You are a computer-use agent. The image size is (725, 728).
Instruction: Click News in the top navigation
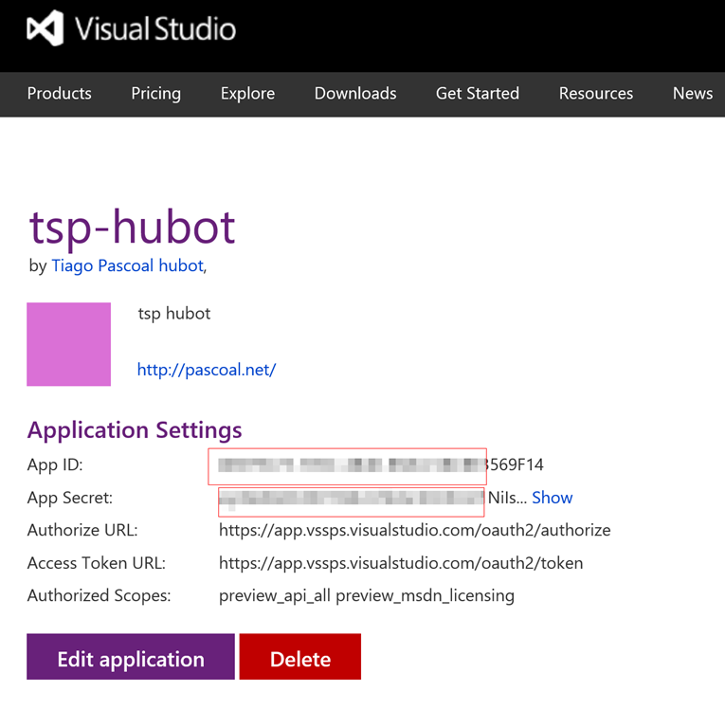(692, 93)
